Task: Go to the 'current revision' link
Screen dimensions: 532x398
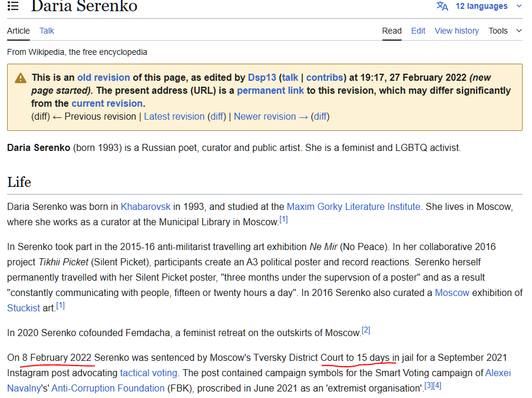Action: tap(107, 103)
